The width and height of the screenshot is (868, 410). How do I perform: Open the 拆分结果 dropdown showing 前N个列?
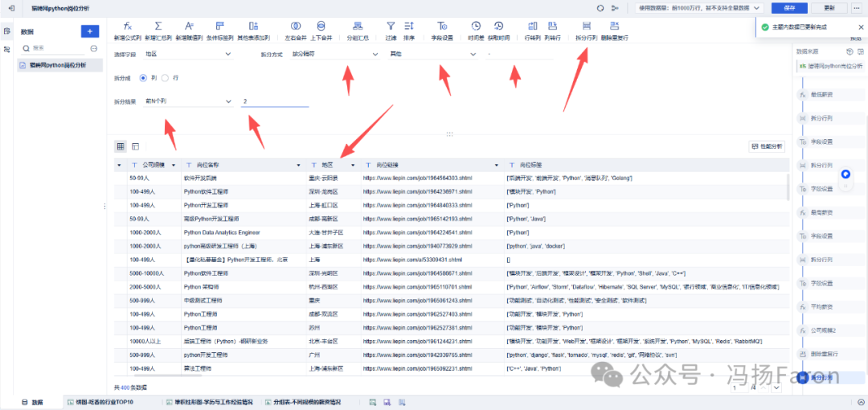click(187, 101)
